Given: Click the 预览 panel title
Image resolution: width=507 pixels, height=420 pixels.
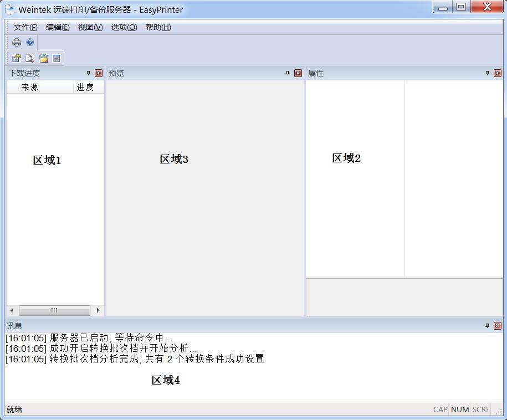Looking at the screenshot, I should pyautogui.click(x=116, y=73).
